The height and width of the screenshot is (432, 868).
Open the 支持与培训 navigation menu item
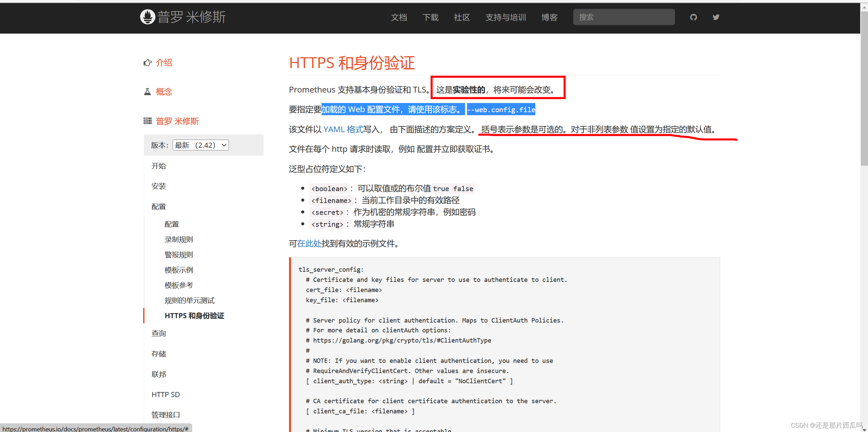click(x=506, y=17)
